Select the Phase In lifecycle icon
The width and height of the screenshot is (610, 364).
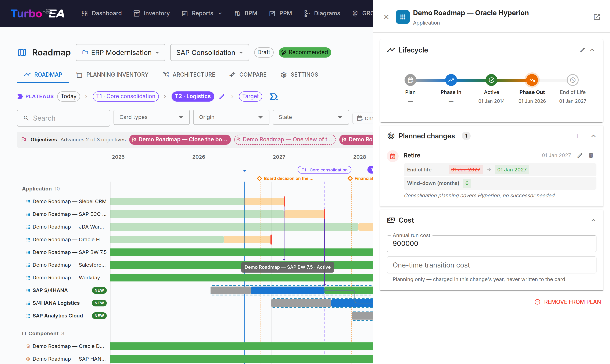[x=451, y=80]
